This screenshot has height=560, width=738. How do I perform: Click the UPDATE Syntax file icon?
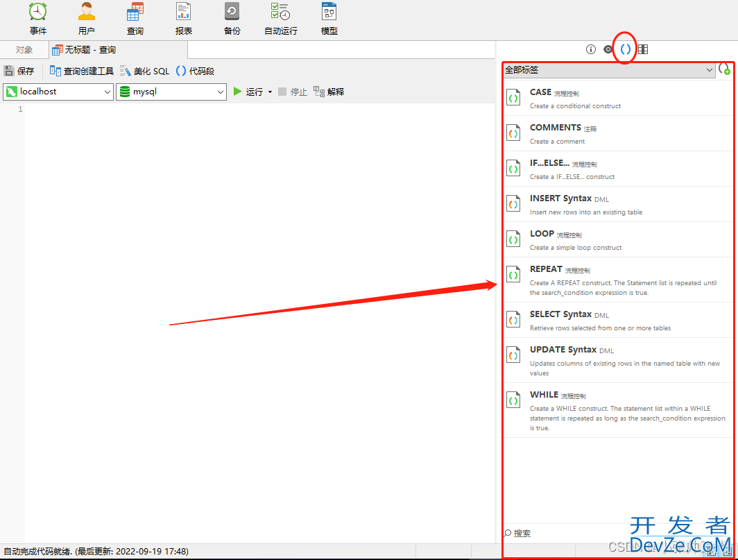coord(513,355)
